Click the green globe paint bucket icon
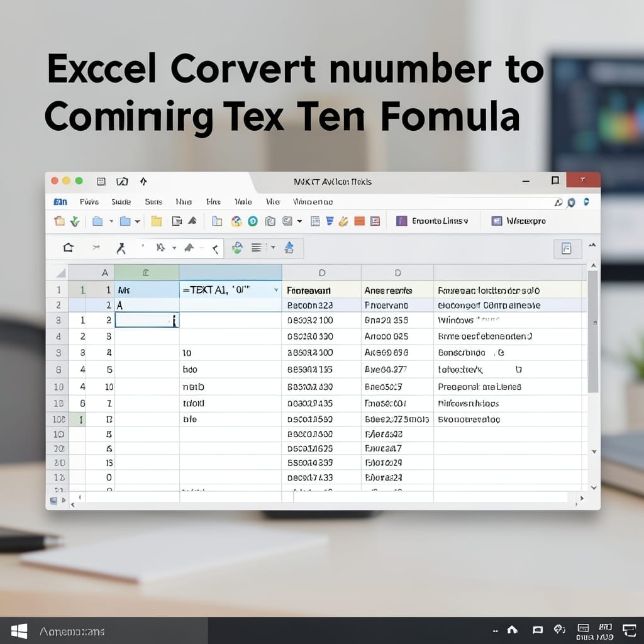644x644 pixels. click(237, 248)
